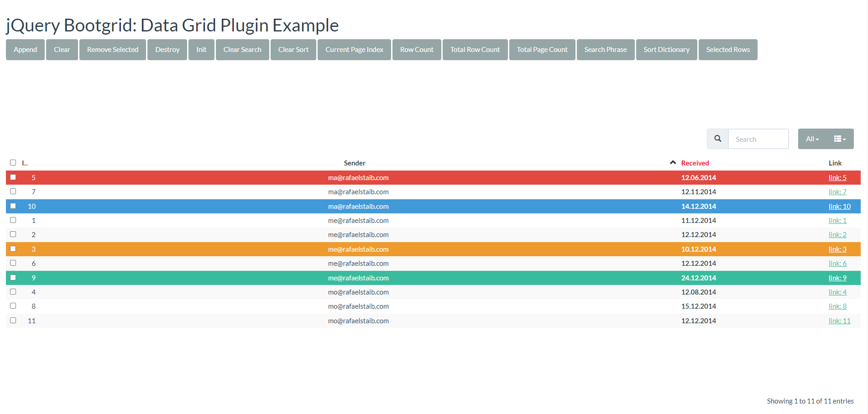This screenshot has height=414, width=868.
Task: Click the search magnifier icon
Action: pos(717,139)
